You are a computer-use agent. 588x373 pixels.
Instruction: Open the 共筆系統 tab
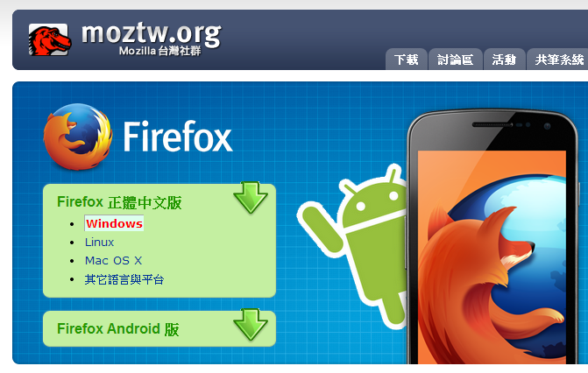559,60
